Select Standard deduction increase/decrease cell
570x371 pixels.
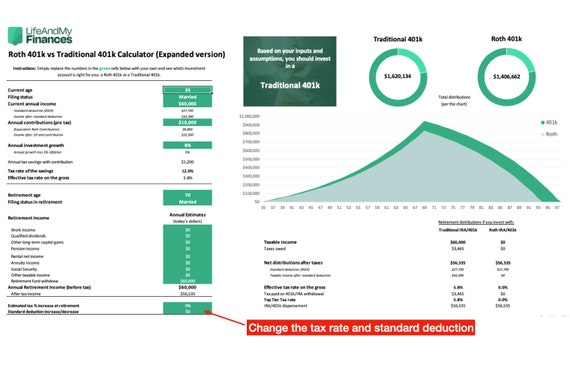[x=187, y=311]
